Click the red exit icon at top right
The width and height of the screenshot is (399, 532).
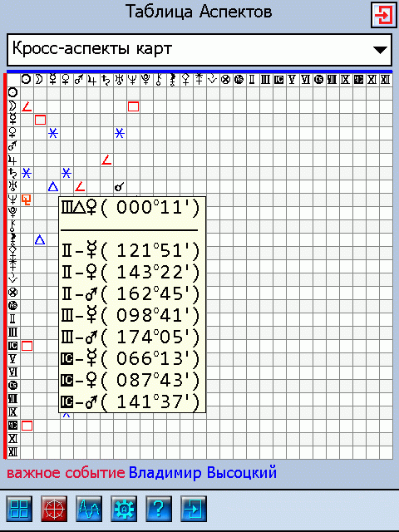tap(384, 15)
